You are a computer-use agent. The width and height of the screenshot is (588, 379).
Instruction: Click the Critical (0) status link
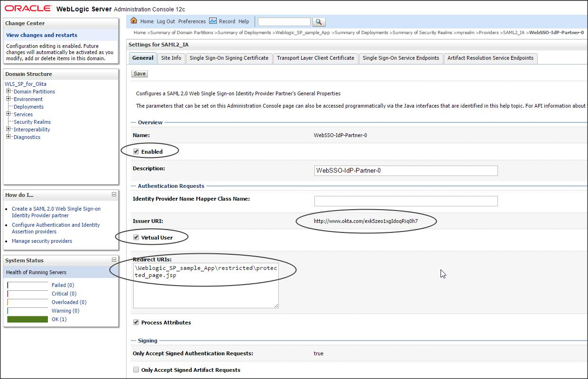(64, 294)
